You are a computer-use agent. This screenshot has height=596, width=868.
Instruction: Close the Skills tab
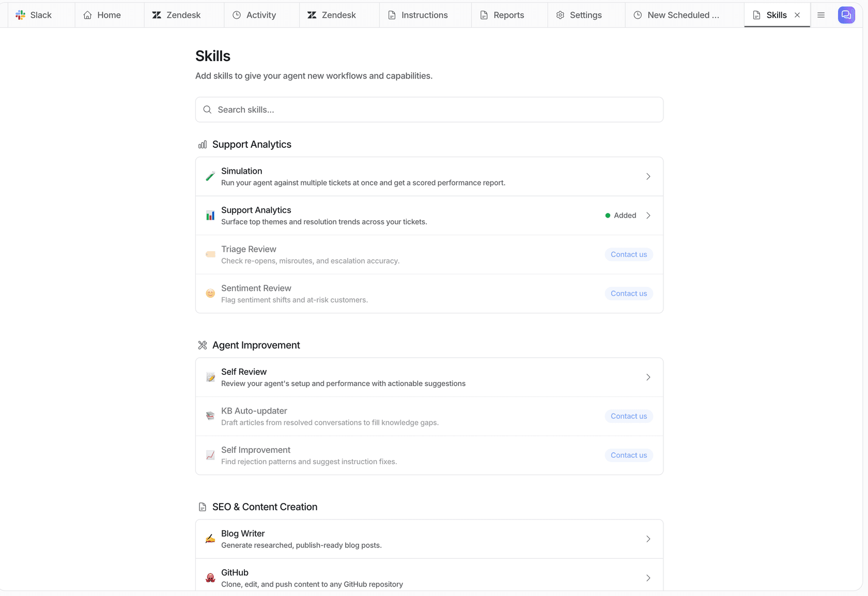tap(797, 15)
